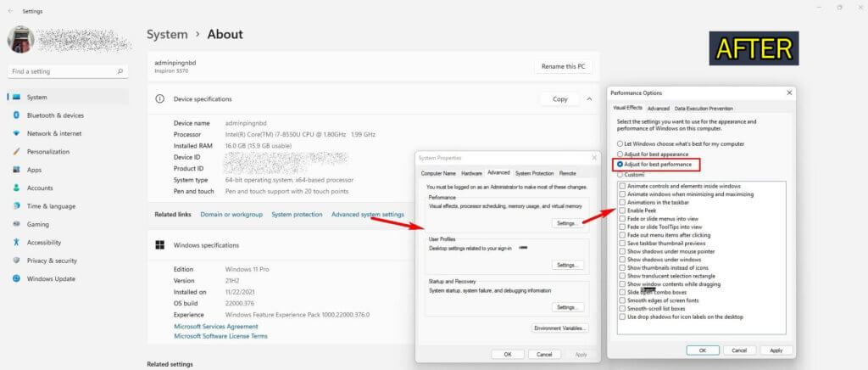Click OK in System Properties
This screenshot has height=370, width=868.
coord(508,355)
